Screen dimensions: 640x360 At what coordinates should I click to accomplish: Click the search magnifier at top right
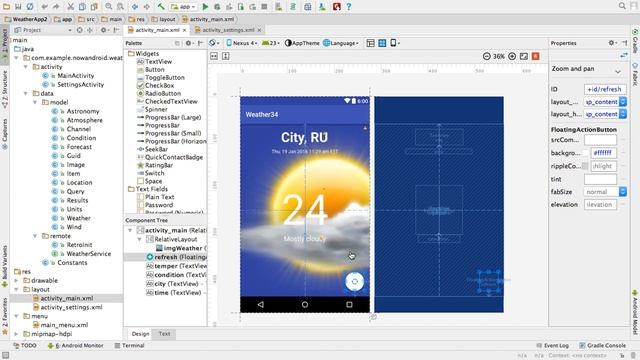622,6
